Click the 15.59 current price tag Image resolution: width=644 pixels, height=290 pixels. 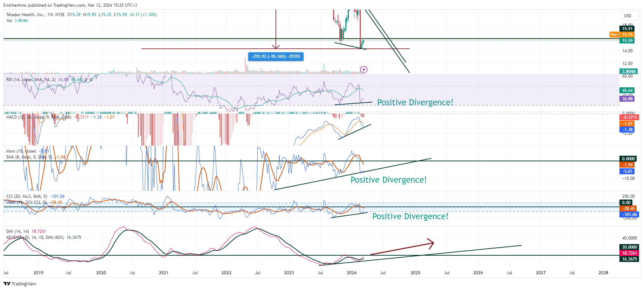[627, 41]
